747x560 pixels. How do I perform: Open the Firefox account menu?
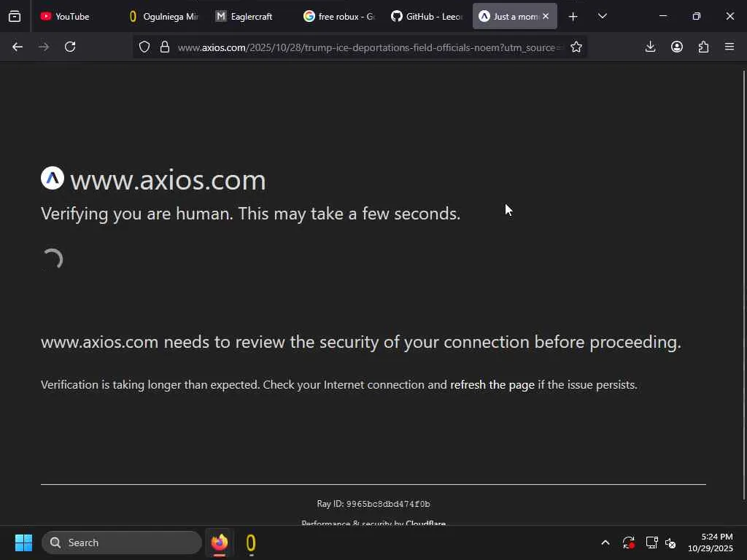(677, 47)
